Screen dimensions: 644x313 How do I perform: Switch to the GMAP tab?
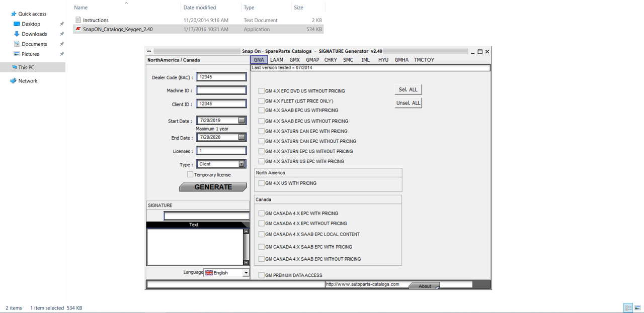(312, 60)
